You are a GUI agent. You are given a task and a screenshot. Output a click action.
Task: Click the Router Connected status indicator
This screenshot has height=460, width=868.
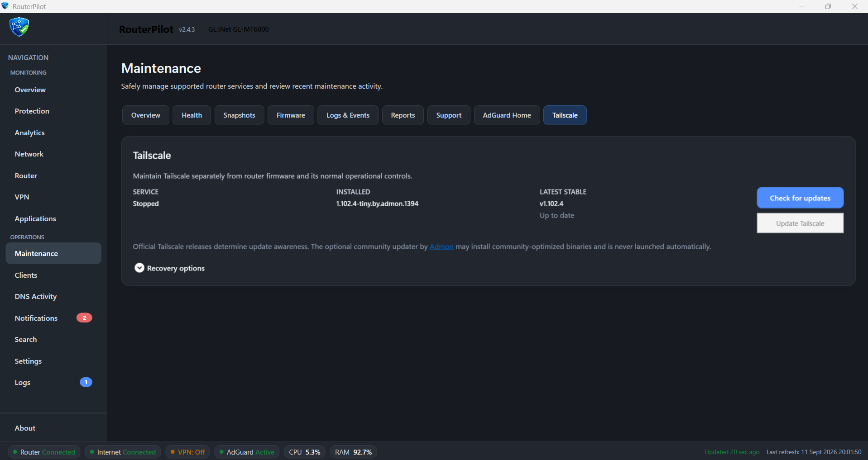coord(44,452)
